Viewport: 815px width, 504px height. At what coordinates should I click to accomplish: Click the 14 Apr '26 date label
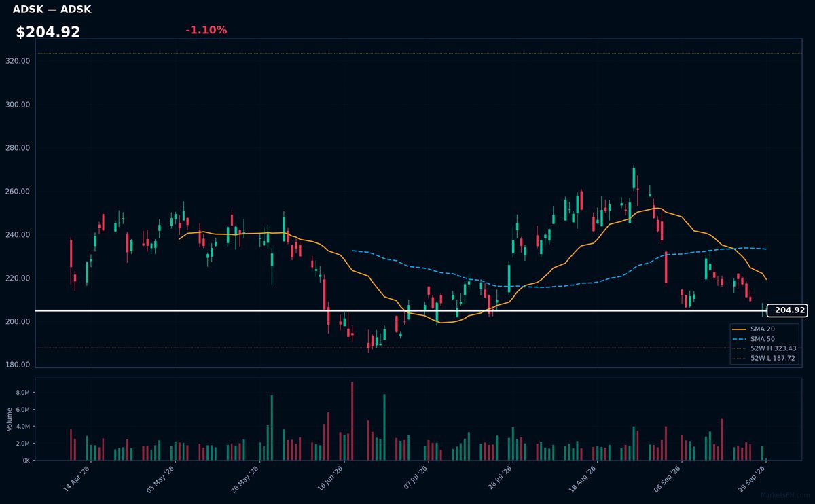click(77, 479)
